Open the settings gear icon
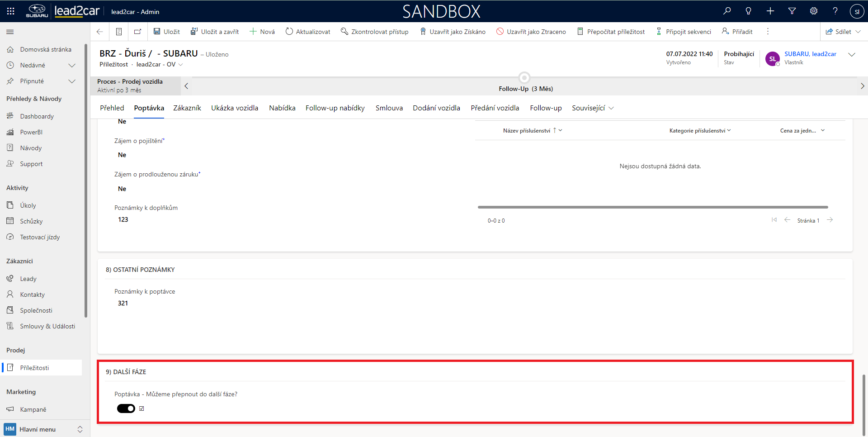The height and width of the screenshot is (437, 868). click(814, 11)
